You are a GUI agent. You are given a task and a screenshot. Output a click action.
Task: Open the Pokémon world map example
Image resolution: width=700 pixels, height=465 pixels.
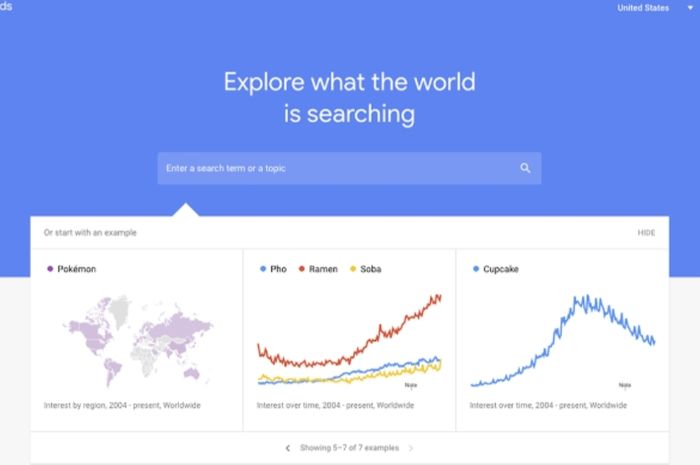[x=137, y=340]
